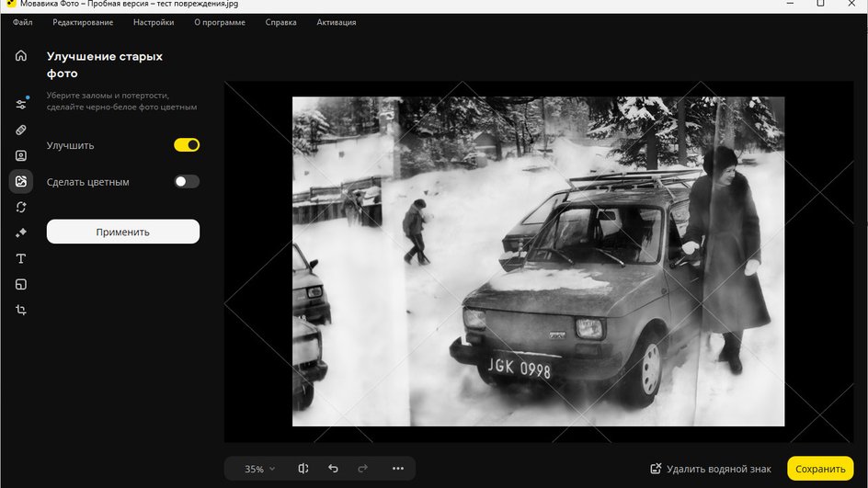Viewport: 868px width, 488px height.
Task: Click the before/after compare icon
Action: [x=303, y=469]
